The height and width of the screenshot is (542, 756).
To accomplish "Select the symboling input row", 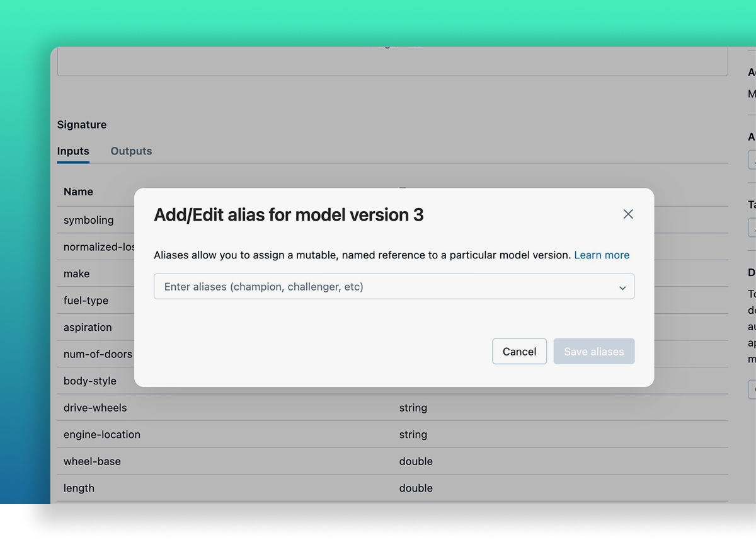I will pos(88,220).
